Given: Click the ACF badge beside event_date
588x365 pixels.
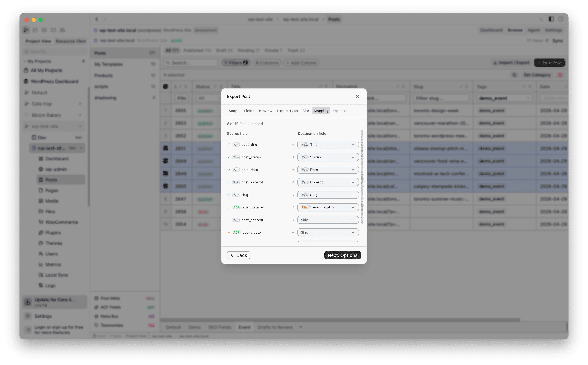Looking at the screenshot, I should pyautogui.click(x=236, y=233).
